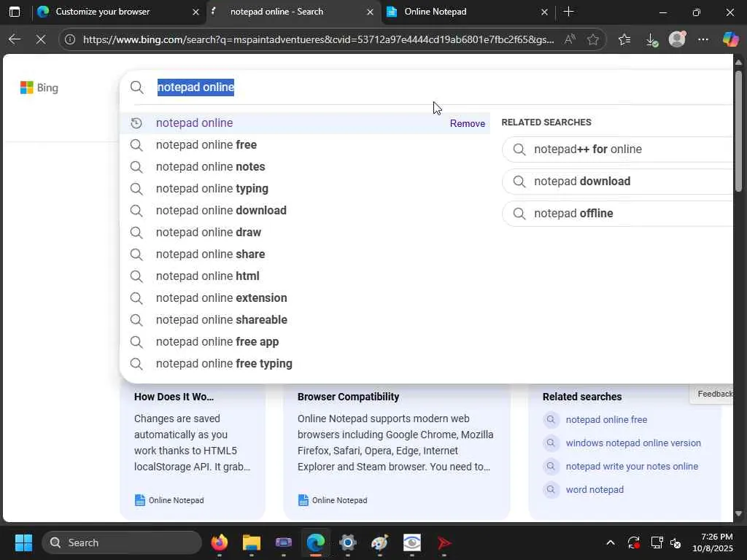Open related link notepad online free
747x560 pixels.
pyautogui.click(x=606, y=419)
